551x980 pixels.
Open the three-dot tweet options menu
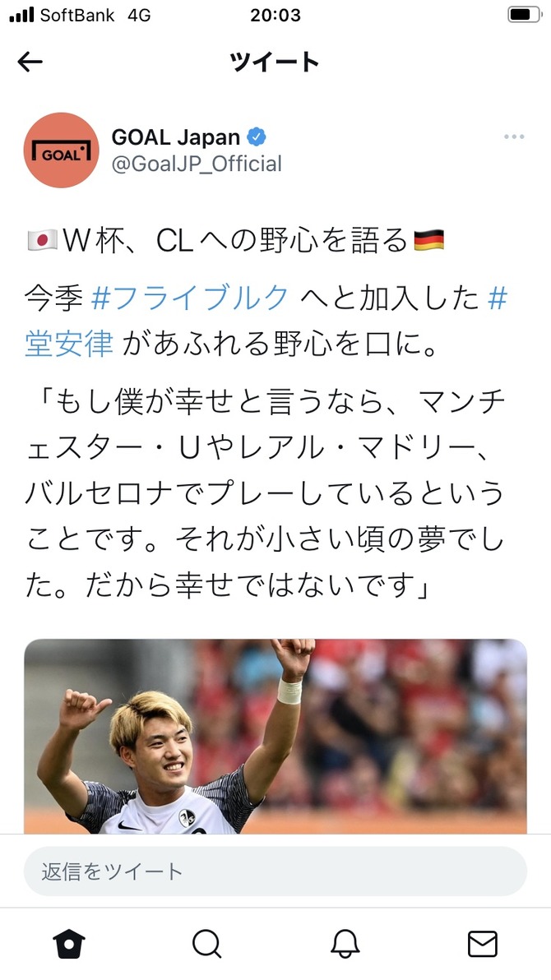[x=514, y=136]
